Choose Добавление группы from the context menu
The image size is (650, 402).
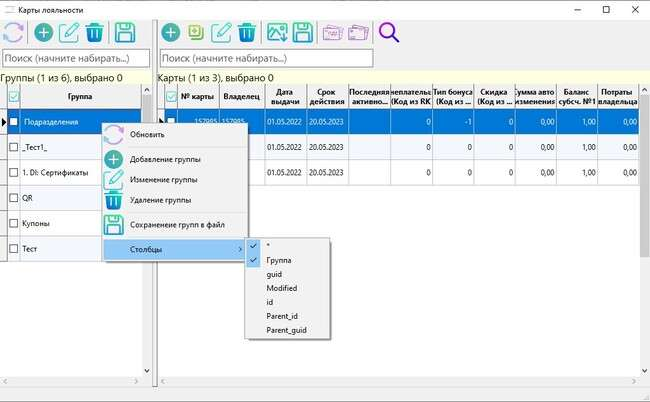point(165,159)
